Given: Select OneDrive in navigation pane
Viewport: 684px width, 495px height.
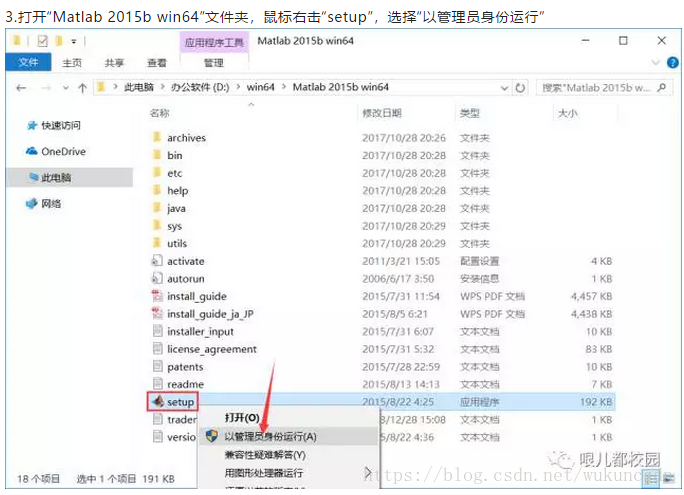Looking at the screenshot, I should pos(63,151).
